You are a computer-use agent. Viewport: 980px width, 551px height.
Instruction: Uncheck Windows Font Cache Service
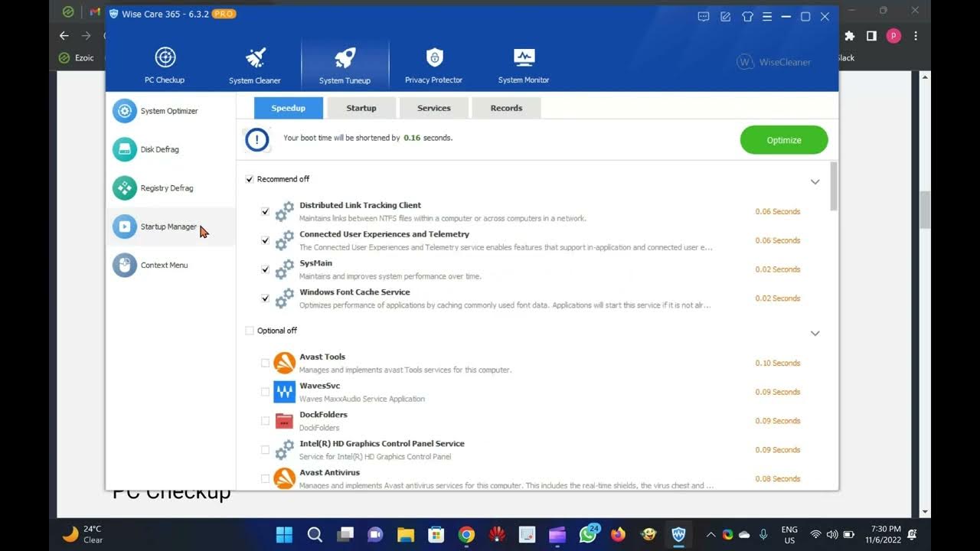tap(265, 298)
